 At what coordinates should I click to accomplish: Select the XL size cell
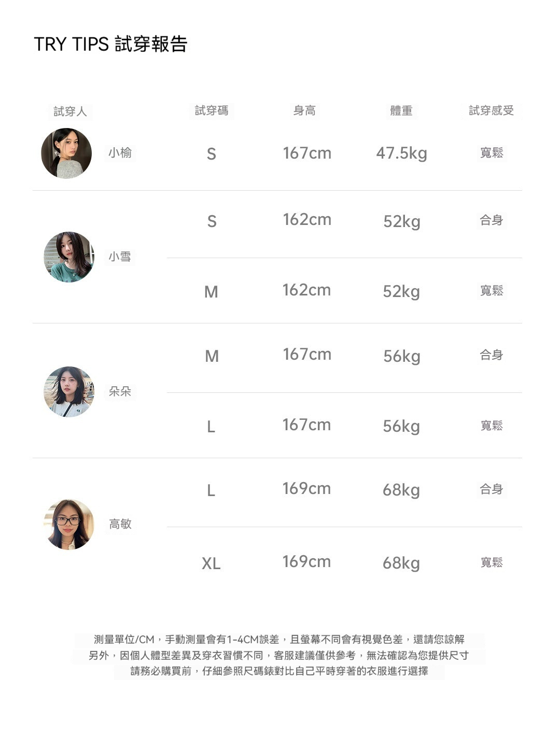pyautogui.click(x=211, y=563)
